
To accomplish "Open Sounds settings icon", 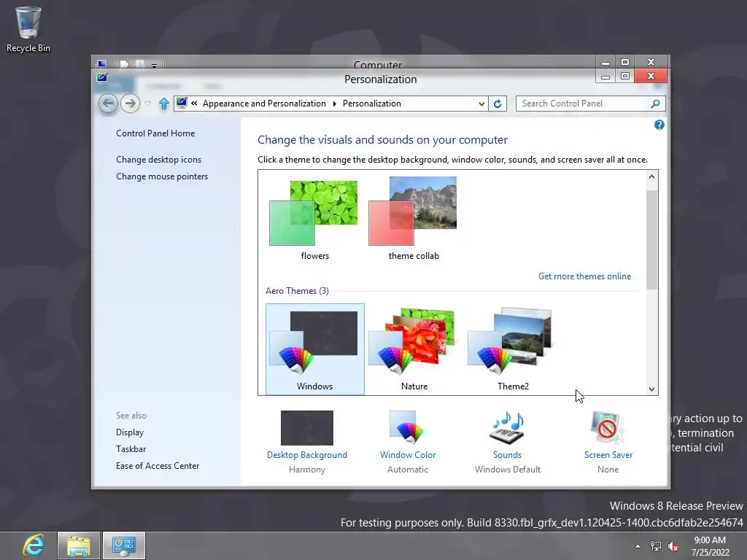I will coord(508,427).
